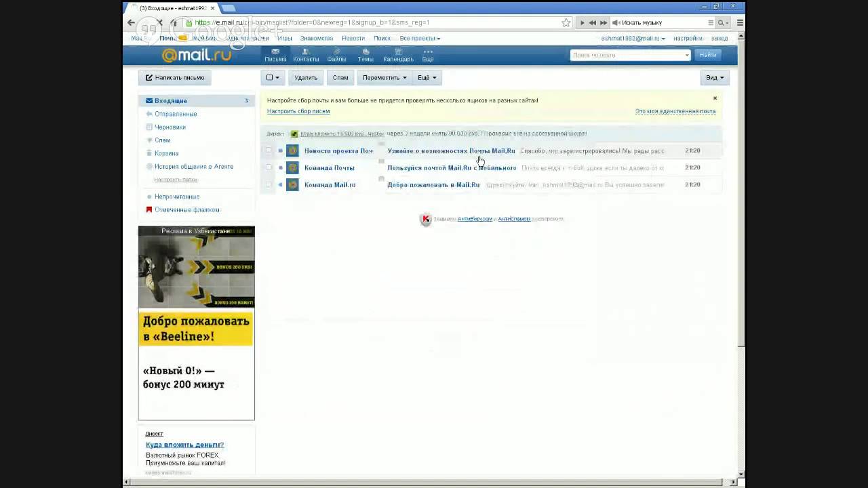
Task: Click sender avatar of Команда Почты
Action: (292, 167)
